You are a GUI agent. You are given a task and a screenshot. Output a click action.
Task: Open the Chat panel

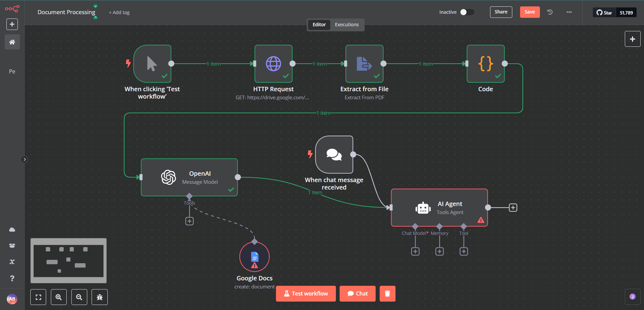click(x=357, y=294)
